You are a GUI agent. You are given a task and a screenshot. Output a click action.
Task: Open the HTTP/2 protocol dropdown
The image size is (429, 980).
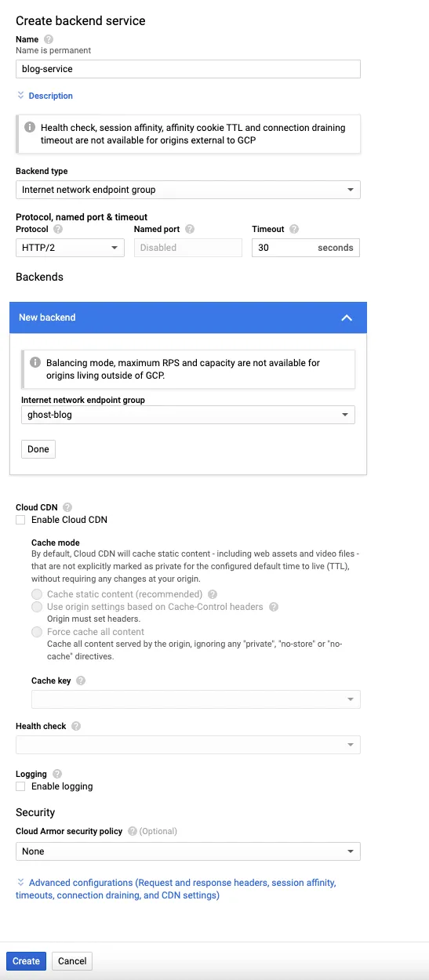70,248
